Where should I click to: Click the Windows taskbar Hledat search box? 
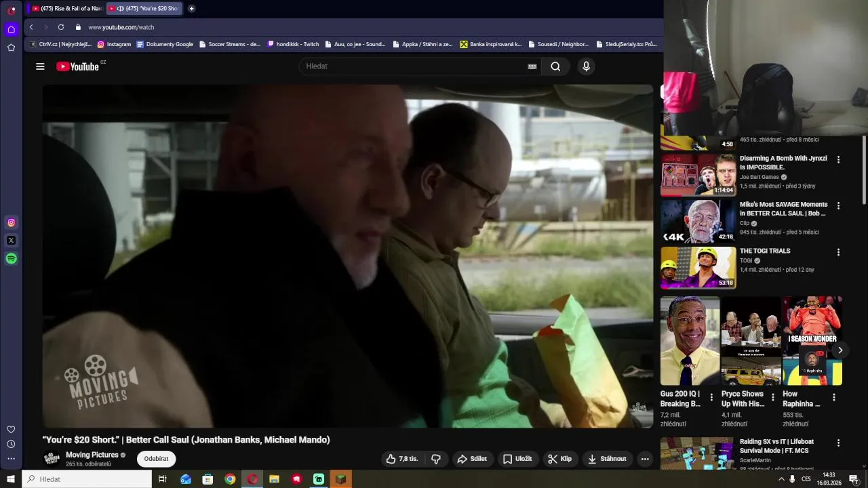point(87,479)
